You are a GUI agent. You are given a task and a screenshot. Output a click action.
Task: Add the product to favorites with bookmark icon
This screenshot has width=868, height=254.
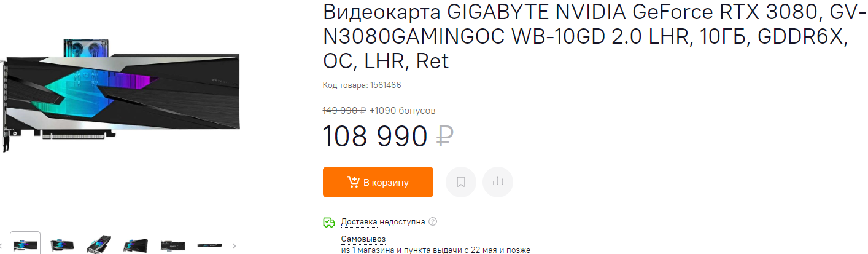tap(461, 181)
